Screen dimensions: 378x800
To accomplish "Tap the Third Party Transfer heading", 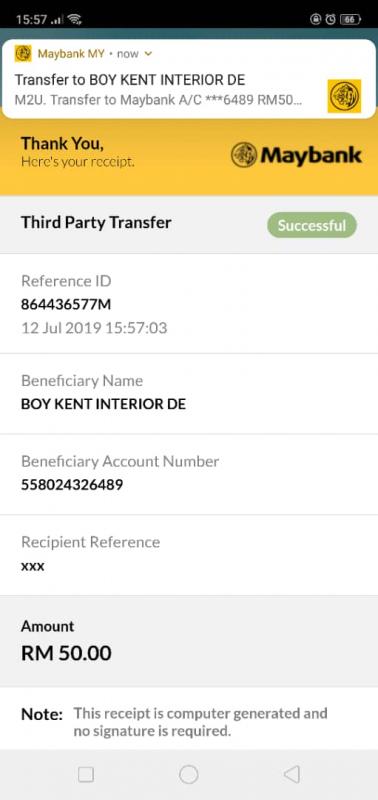I will [96, 222].
